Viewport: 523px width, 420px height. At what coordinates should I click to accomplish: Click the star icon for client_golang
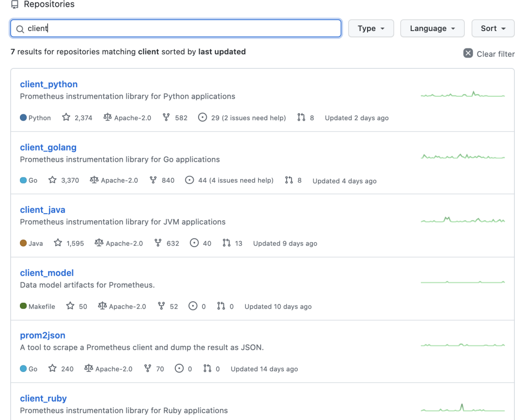[53, 180]
